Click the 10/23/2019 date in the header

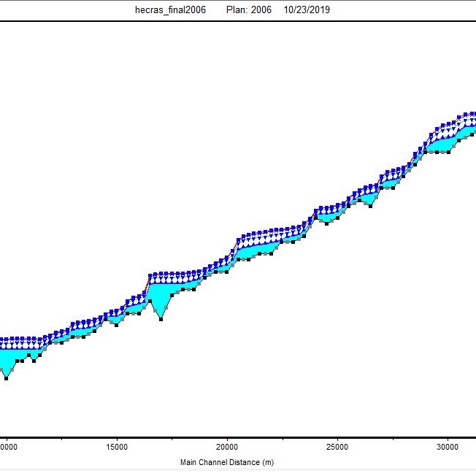tap(307, 10)
